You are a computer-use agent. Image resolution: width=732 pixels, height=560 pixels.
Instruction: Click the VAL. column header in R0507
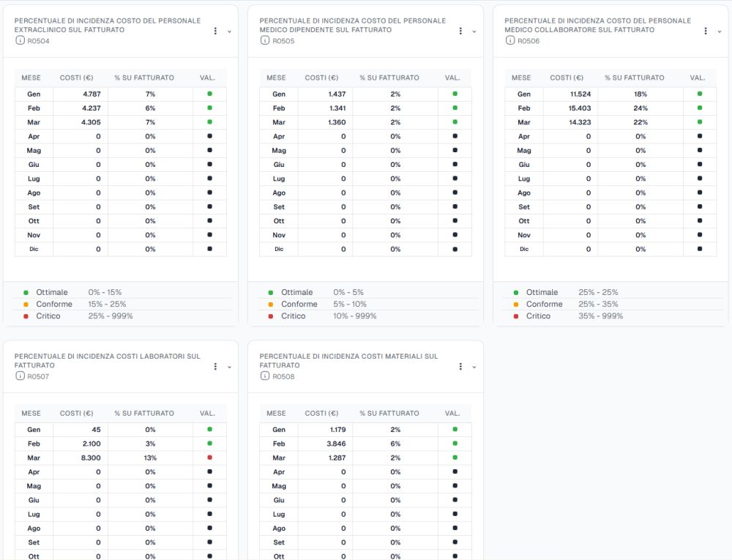(207, 413)
